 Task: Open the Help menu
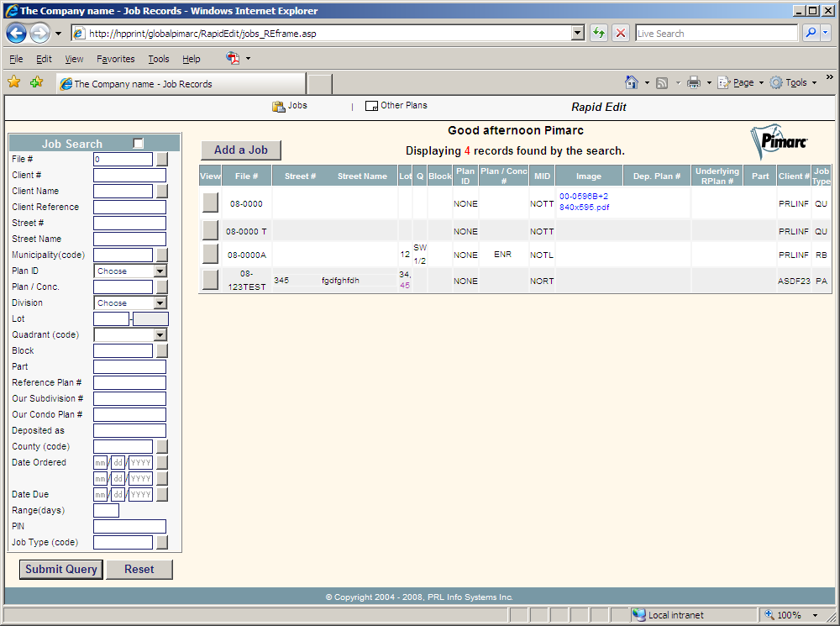tap(192, 59)
